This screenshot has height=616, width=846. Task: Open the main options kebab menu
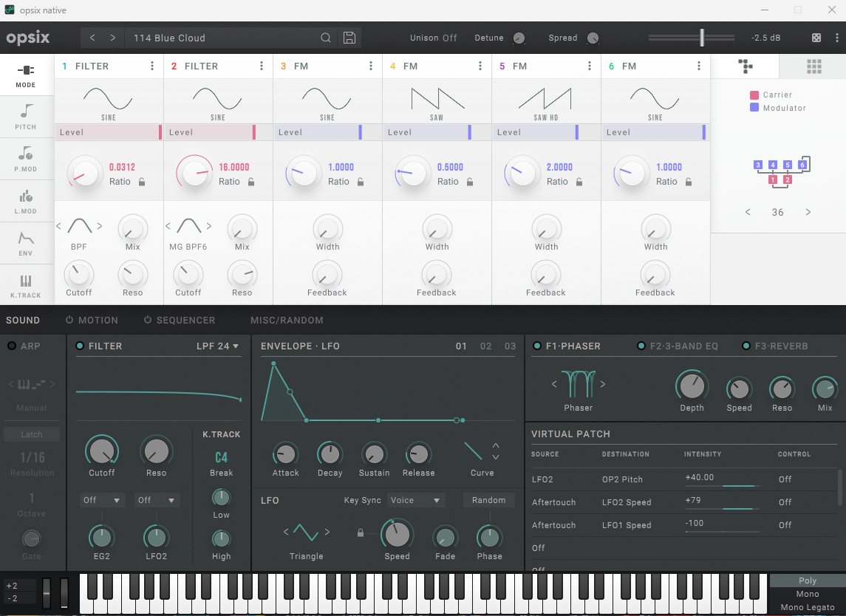[837, 38]
